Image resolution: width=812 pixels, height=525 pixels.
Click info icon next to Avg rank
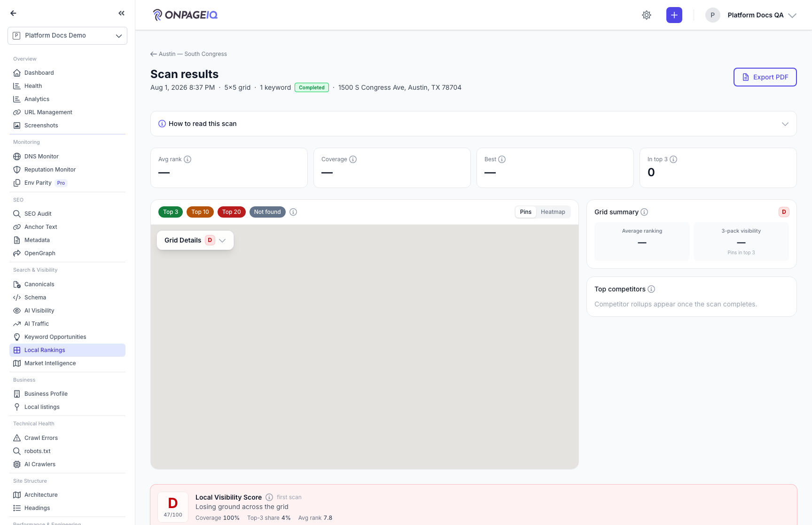pos(187,159)
